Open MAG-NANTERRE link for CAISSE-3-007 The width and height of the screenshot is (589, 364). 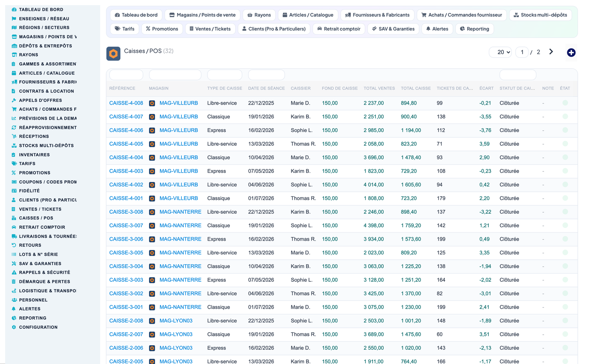tap(180, 226)
